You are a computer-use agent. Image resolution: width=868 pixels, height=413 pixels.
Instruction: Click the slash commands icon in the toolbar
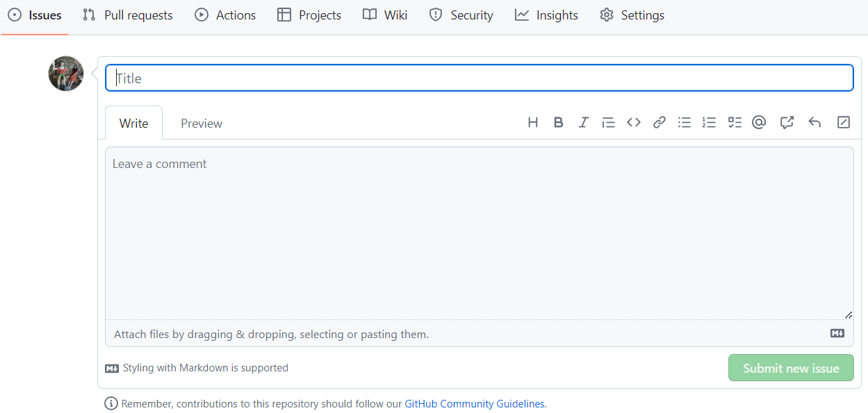[x=844, y=123]
